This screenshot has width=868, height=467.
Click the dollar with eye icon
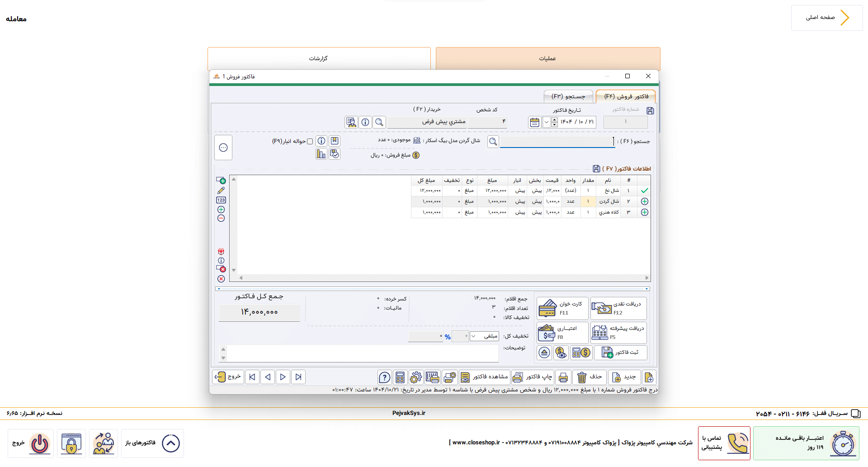(x=561, y=353)
